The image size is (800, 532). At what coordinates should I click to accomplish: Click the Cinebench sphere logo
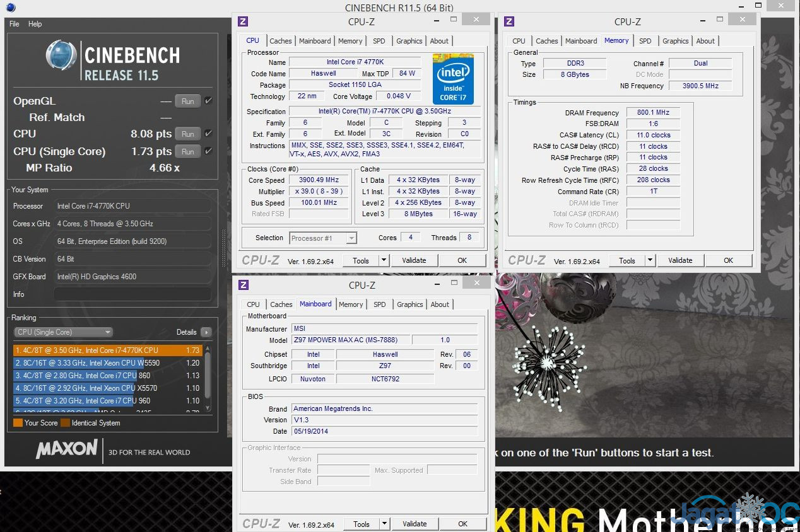pos(61,56)
